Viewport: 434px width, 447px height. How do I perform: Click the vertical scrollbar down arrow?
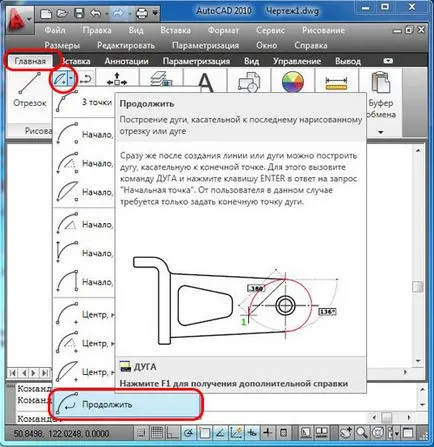(x=418, y=361)
